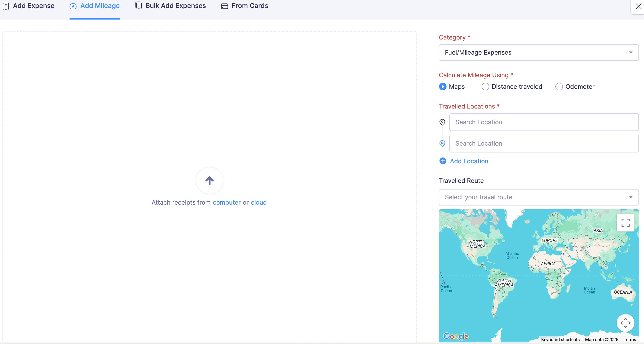Click the map fullscreen toggle icon
The width and height of the screenshot is (644, 344).
625,222
